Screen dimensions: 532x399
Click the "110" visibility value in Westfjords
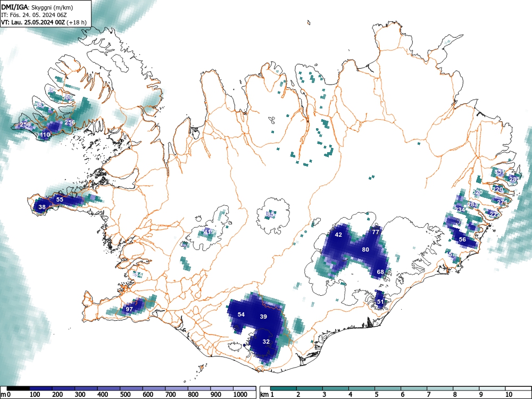45,135
